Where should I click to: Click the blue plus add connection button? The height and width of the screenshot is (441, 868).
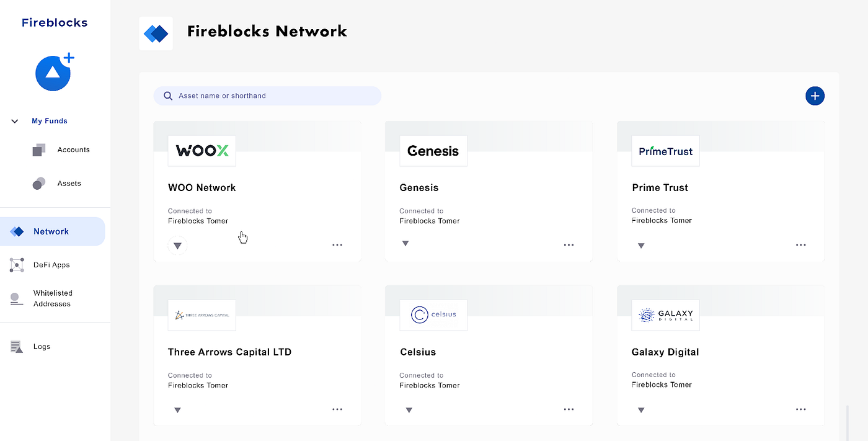(815, 96)
